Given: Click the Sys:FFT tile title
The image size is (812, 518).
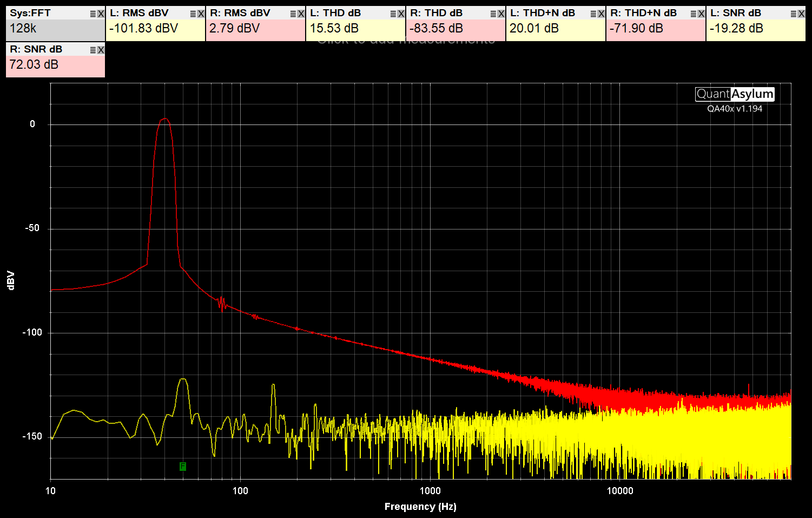Looking at the screenshot, I should (x=30, y=13).
